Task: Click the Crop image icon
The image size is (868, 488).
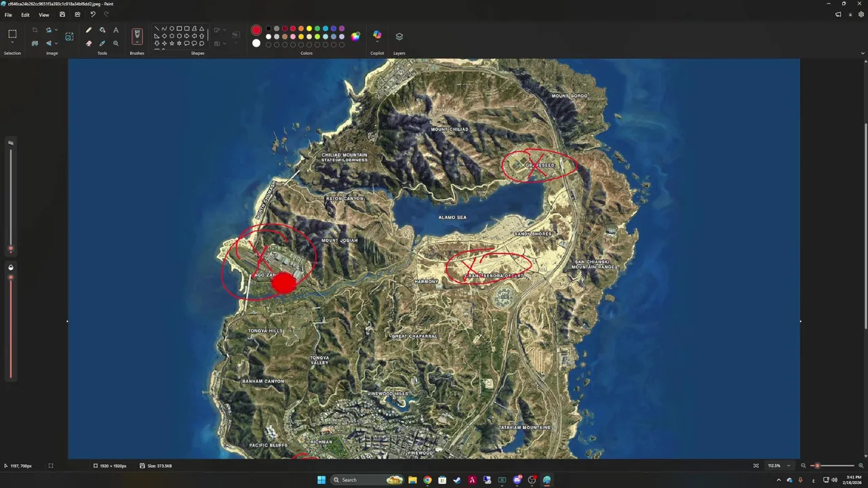Action: point(35,30)
